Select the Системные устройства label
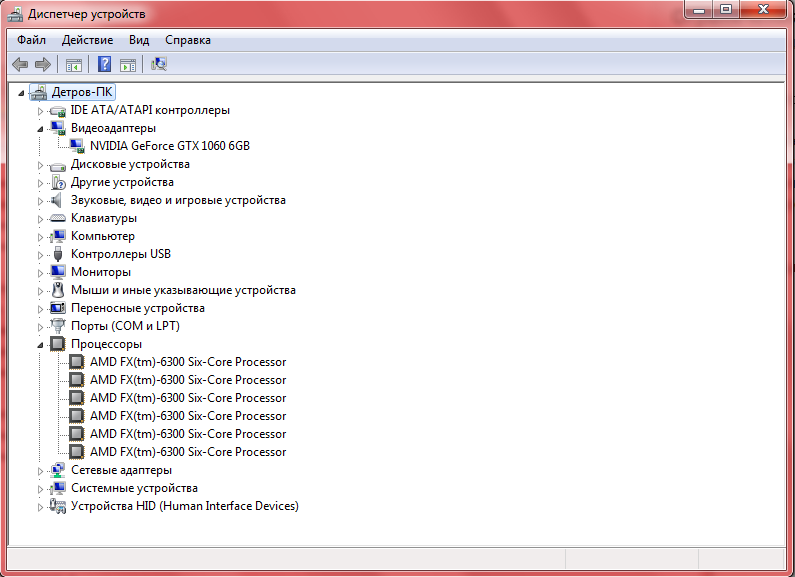795x577 pixels. click(x=134, y=488)
